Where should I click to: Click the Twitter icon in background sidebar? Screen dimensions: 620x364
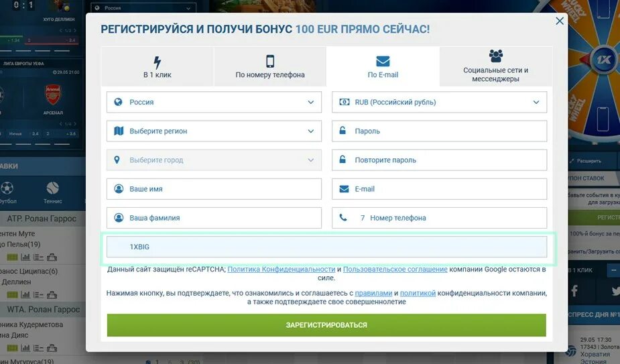[x=615, y=291]
